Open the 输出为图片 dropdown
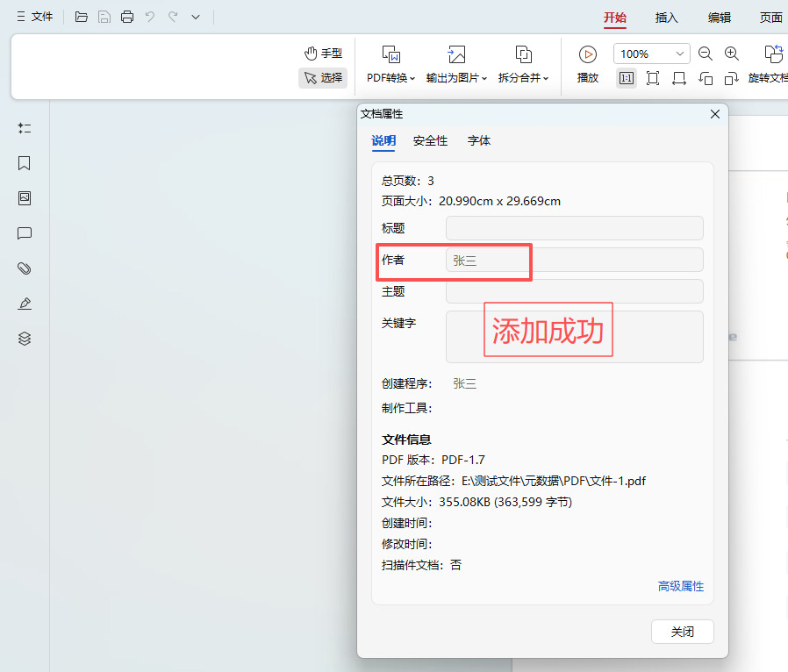This screenshot has width=788, height=672. pos(456,64)
